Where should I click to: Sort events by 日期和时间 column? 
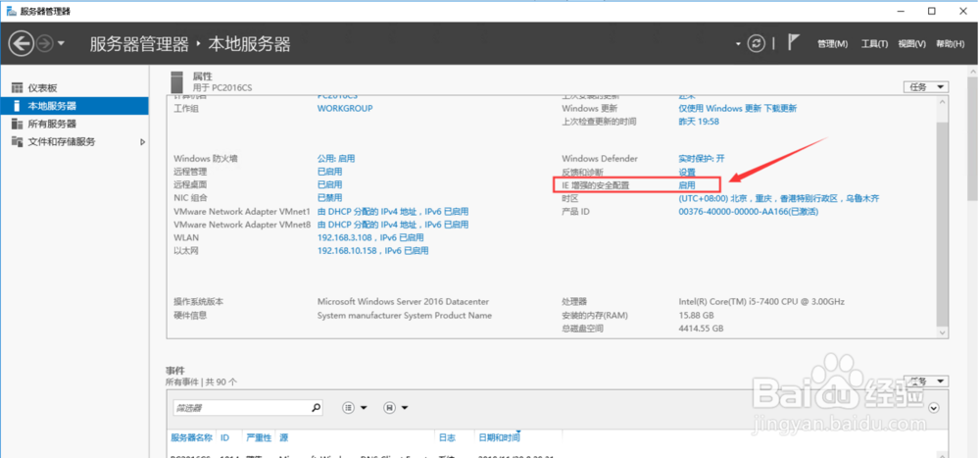499,438
